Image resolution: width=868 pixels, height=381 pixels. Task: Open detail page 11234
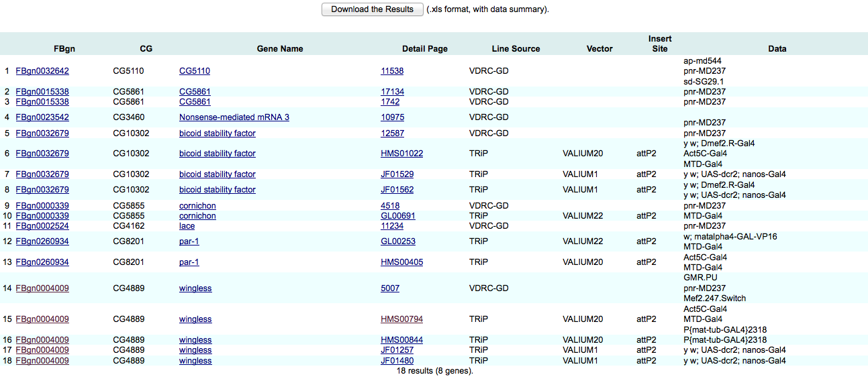[x=392, y=226]
